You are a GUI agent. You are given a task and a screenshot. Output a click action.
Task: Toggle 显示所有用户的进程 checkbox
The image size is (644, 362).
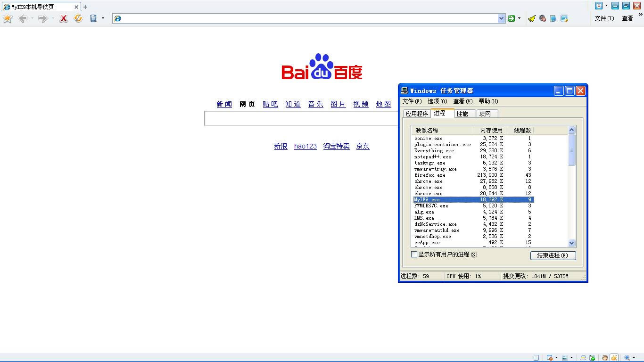[x=414, y=255]
